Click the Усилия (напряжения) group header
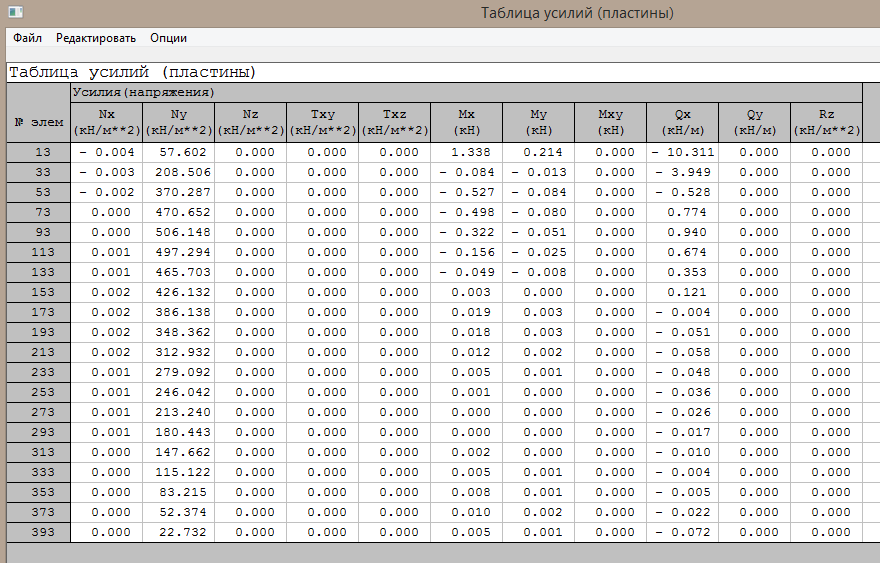The image size is (880, 563). (466, 93)
